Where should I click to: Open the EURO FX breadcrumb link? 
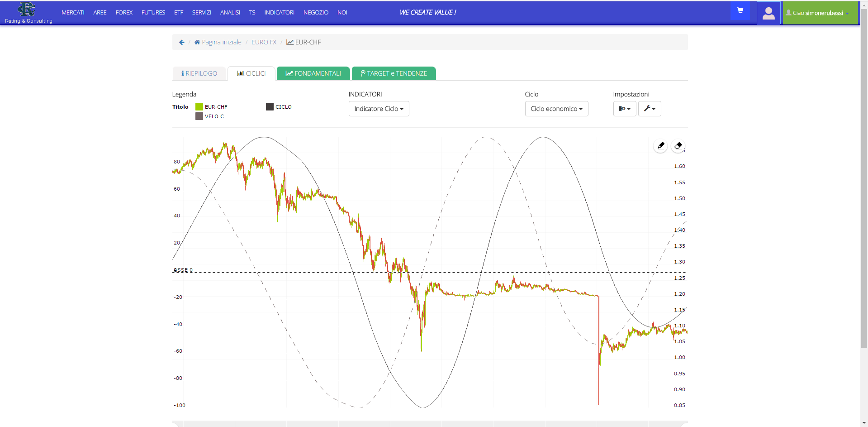click(x=264, y=42)
